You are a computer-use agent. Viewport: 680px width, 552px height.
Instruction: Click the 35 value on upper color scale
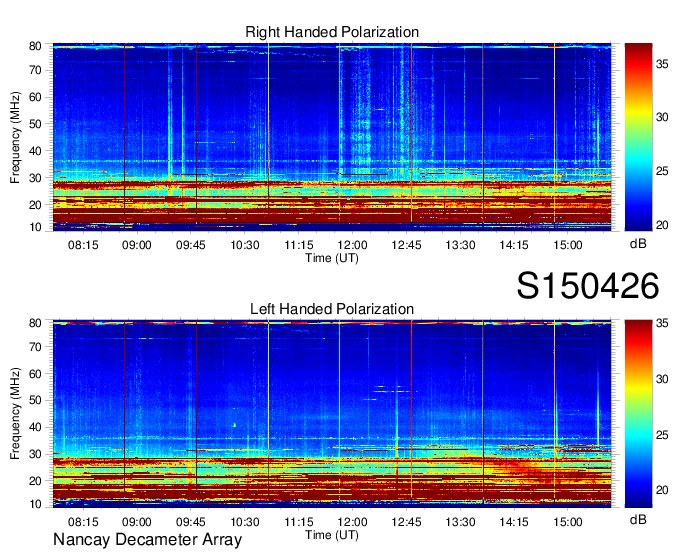click(x=662, y=64)
